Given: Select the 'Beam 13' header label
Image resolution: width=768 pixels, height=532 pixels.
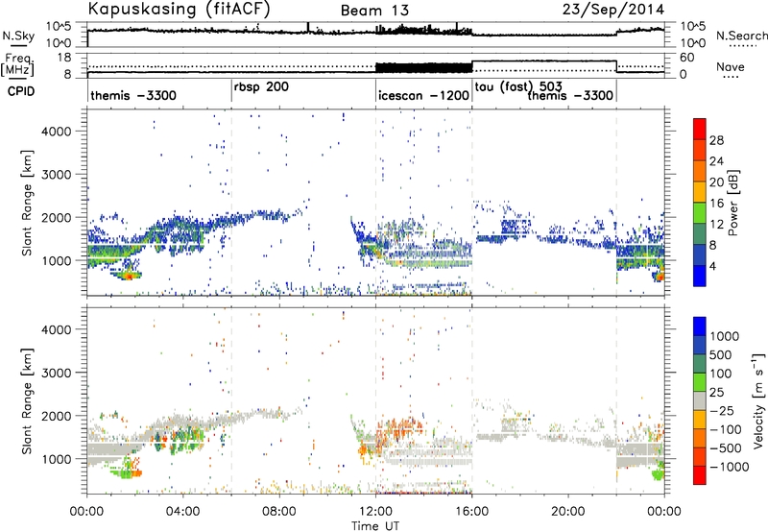Looking at the screenshot, I should coord(374,11).
